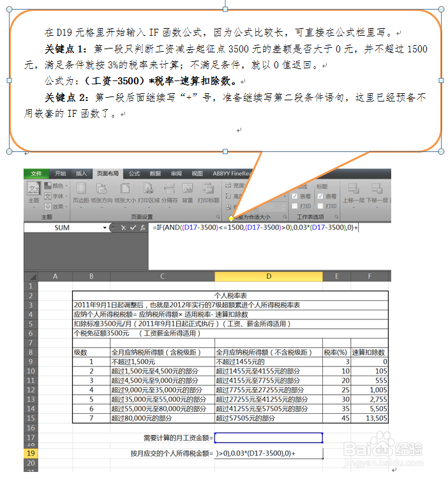Screen dimensions: 448x479
Task: Open the 工作表选项 group dialog launcher
Action: point(336,217)
